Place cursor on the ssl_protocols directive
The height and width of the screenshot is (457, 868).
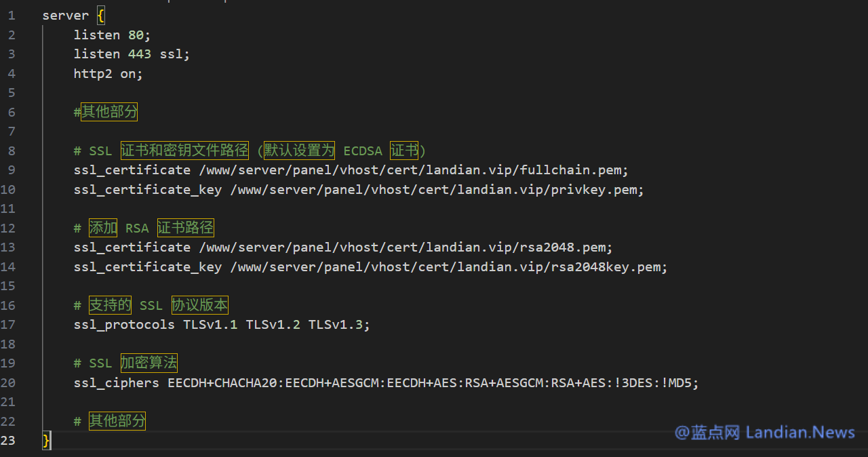[x=124, y=325]
